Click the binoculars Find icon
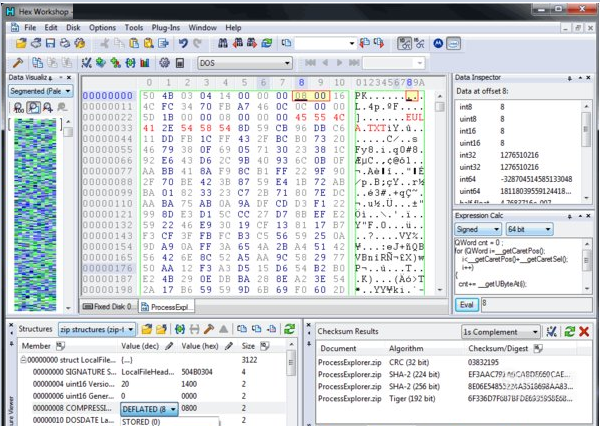Screen dimensions: 600x426 coord(223,43)
